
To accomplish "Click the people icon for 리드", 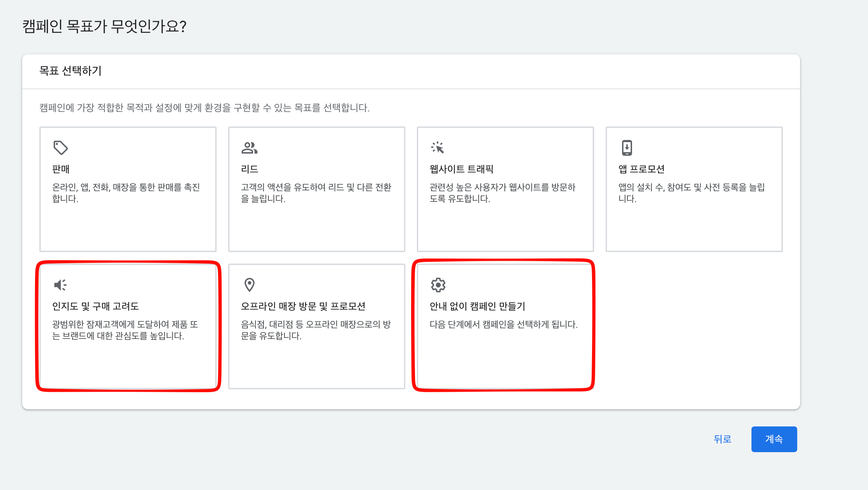I will [x=249, y=147].
